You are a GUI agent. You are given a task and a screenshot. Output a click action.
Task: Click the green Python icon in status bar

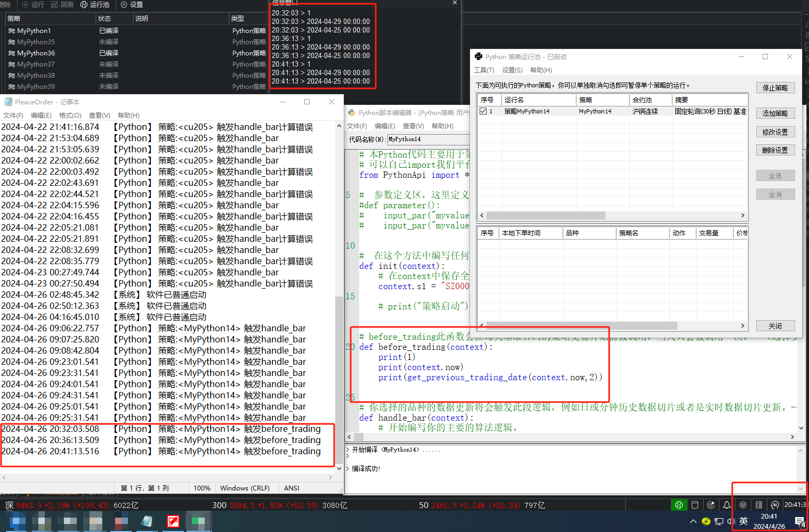tap(678, 505)
